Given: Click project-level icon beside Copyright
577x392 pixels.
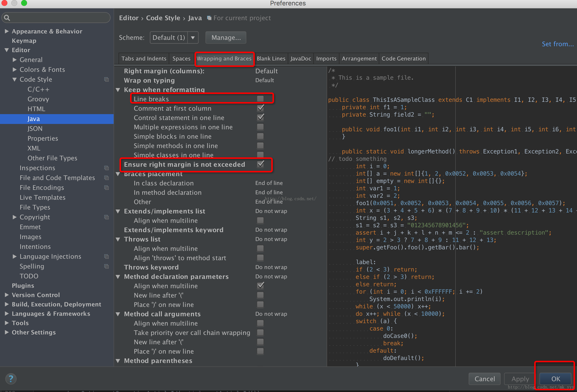Looking at the screenshot, I should [x=106, y=217].
